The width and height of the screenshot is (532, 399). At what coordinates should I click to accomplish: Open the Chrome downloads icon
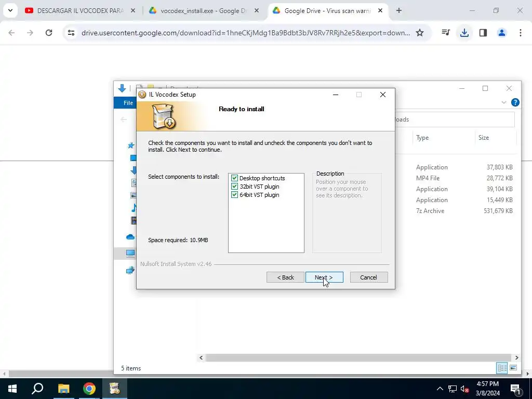coord(464,33)
